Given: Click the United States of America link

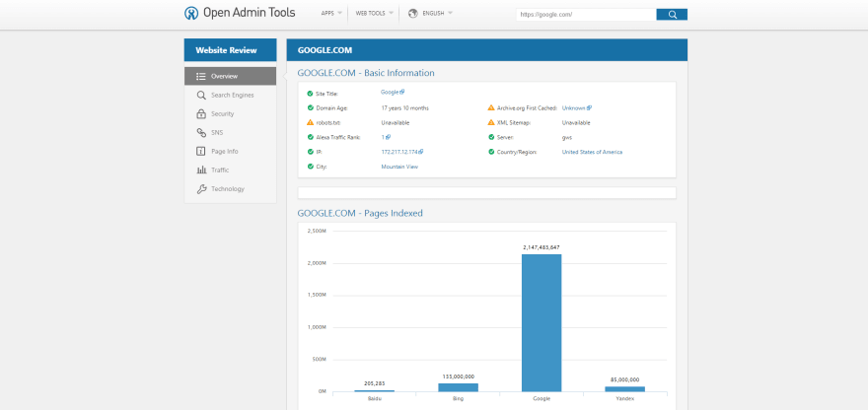Looking at the screenshot, I should (x=592, y=152).
